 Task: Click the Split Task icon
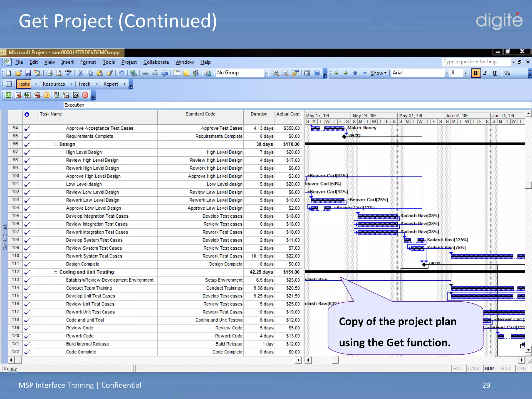pyautogui.click(x=165, y=73)
